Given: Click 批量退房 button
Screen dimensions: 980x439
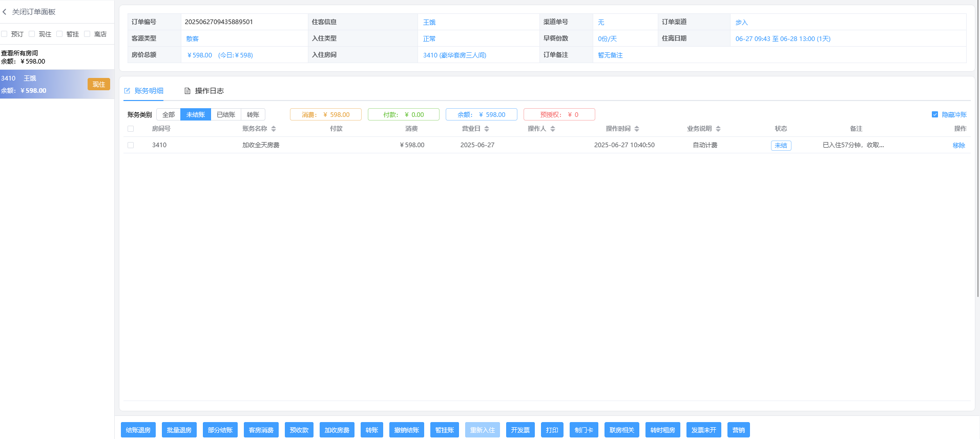Looking at the screenshot, I should click(x=179, y=430).
